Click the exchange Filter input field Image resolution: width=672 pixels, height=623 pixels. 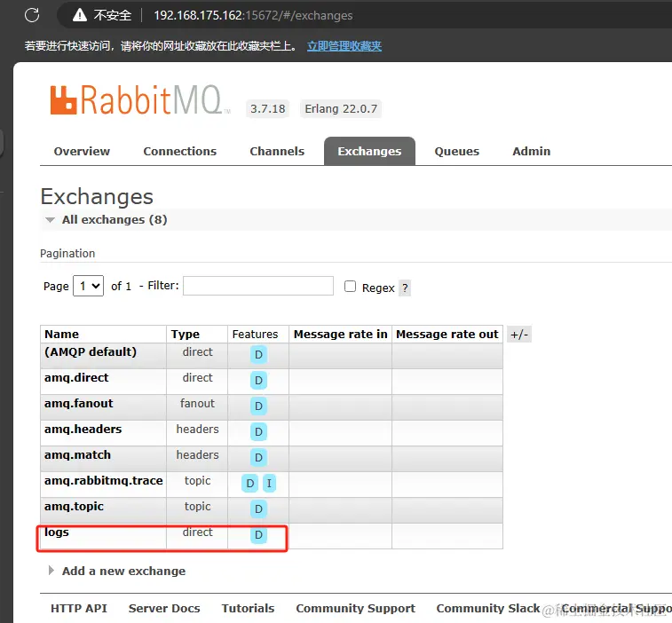click(x=258, y=286)
